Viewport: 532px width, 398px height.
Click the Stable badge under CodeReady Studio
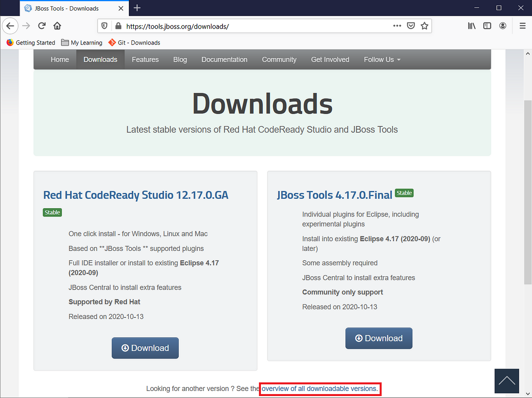point(52,213)
